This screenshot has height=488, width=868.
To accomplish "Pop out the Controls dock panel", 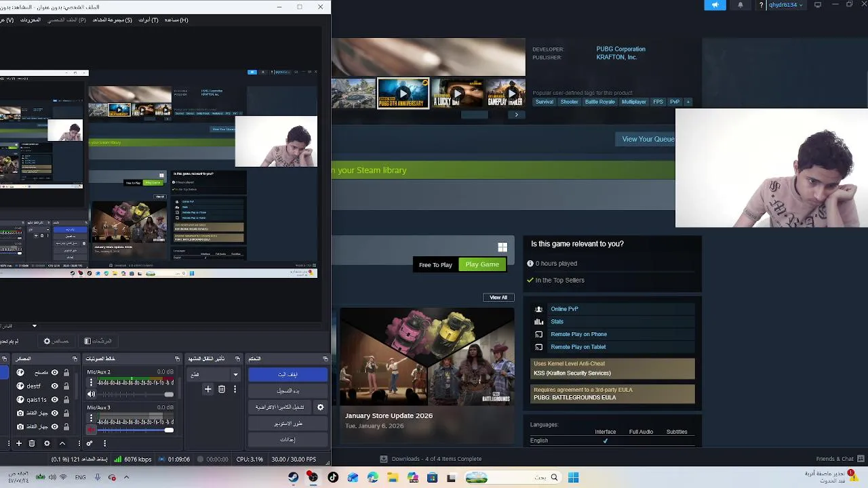I will coord(325,359).
